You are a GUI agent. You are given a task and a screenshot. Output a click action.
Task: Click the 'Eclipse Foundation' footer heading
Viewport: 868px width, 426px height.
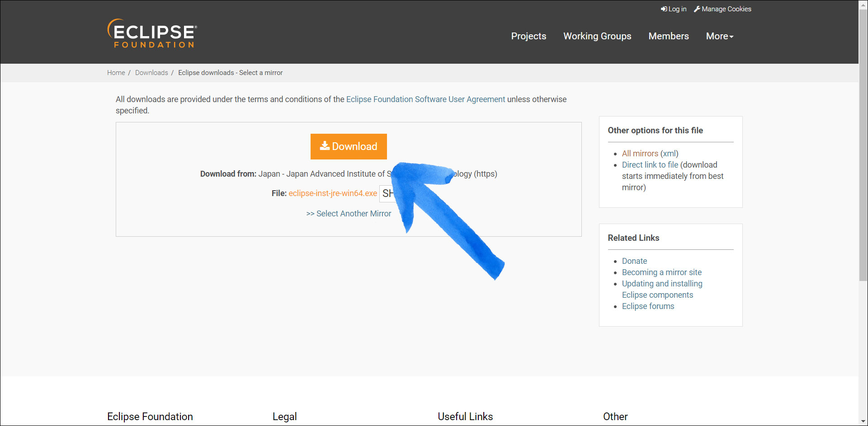point(150,417)
